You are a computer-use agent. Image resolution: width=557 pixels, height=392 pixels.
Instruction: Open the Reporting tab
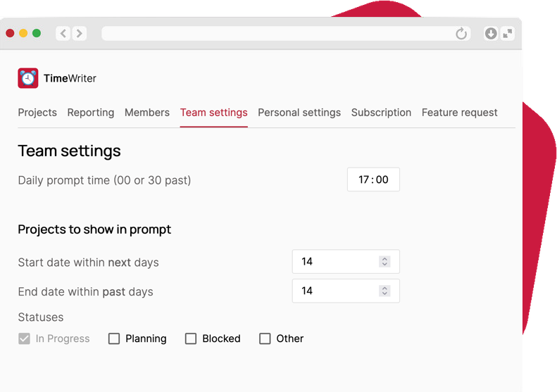click(x=91, y=113)
